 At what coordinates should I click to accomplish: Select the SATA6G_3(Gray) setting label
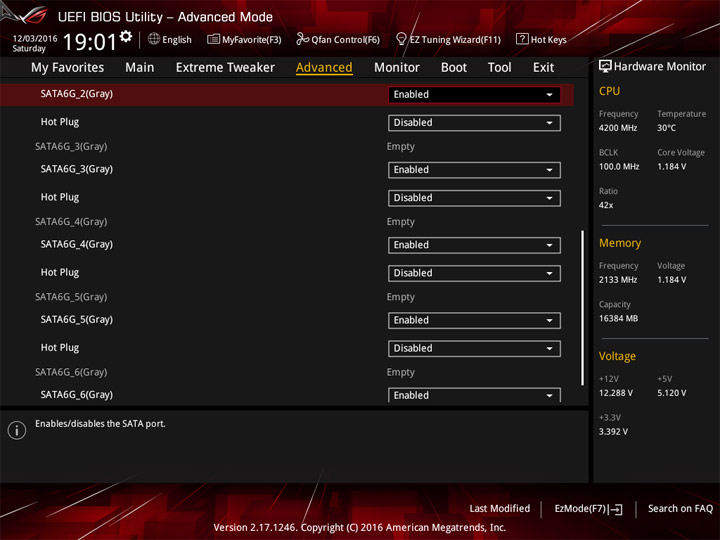click(x=77, y=169)
